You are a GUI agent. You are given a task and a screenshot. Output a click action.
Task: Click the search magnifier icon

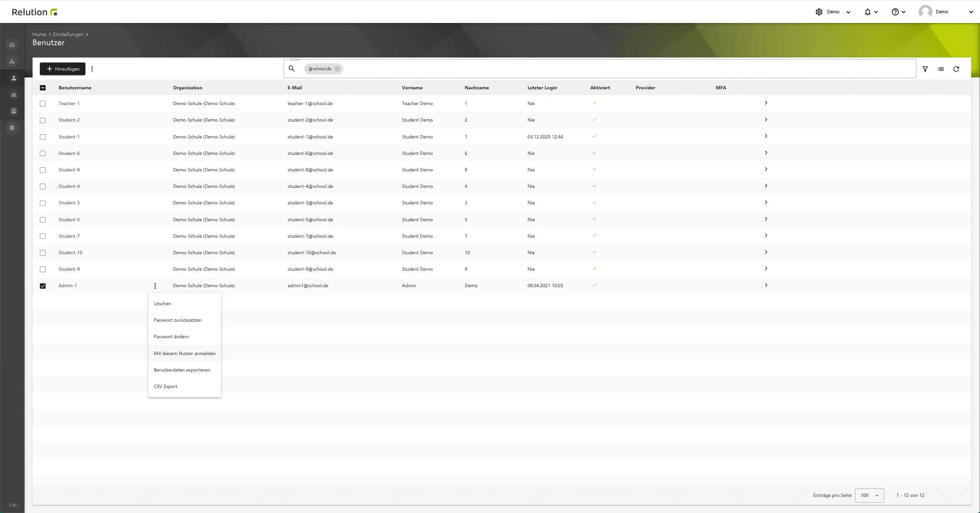pyautogui.click(x=292, y=69)
